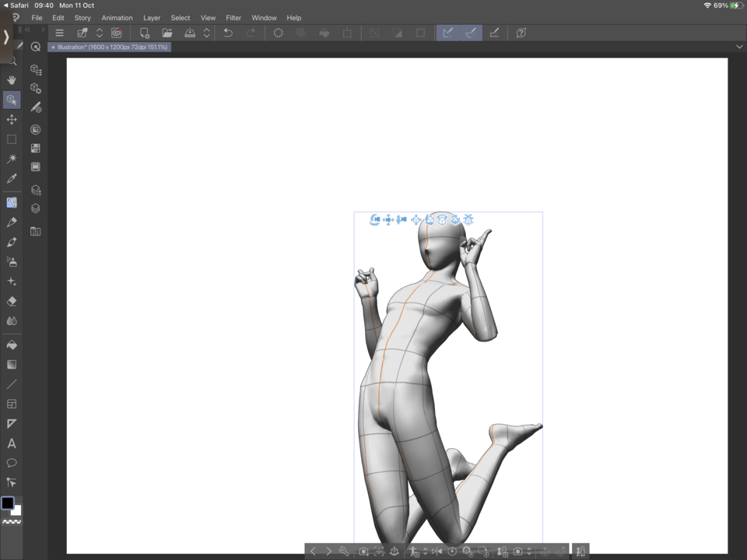Undo the last action

[x=228, y=33]
